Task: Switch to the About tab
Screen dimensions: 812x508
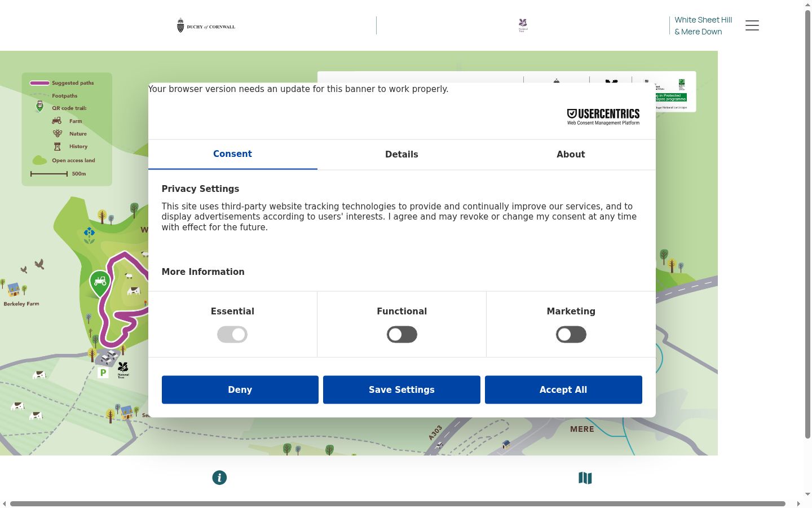Action: pos(571,155)
